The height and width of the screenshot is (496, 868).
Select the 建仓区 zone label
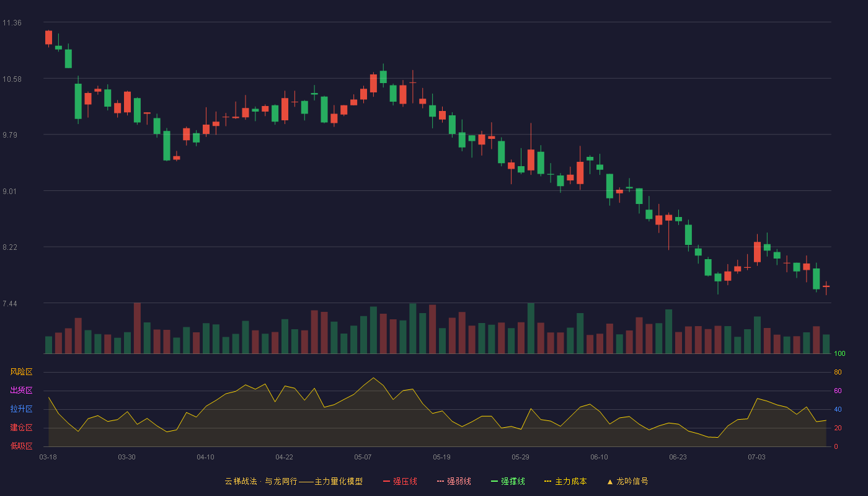[21, 428]
